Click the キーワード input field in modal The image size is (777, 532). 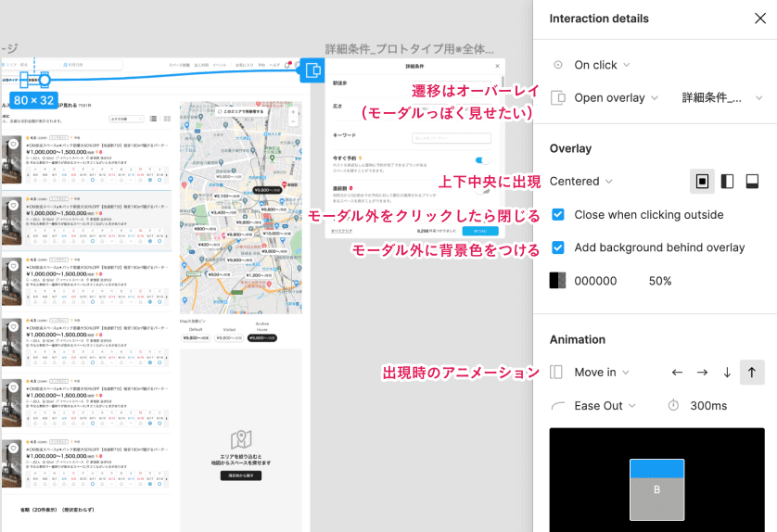(452, 138)
